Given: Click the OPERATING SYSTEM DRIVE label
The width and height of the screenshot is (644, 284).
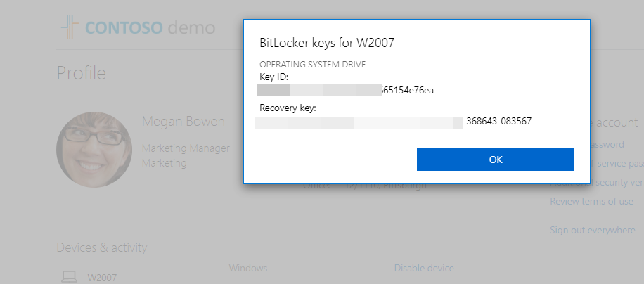Looking at the screenshot, I should [x=313, y=65].
